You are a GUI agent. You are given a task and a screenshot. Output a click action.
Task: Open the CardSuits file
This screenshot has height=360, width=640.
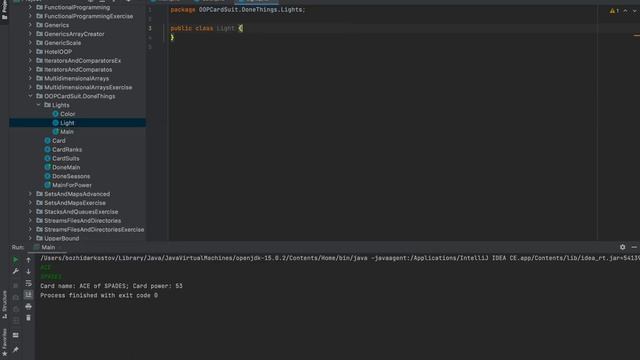click(66, 158)
